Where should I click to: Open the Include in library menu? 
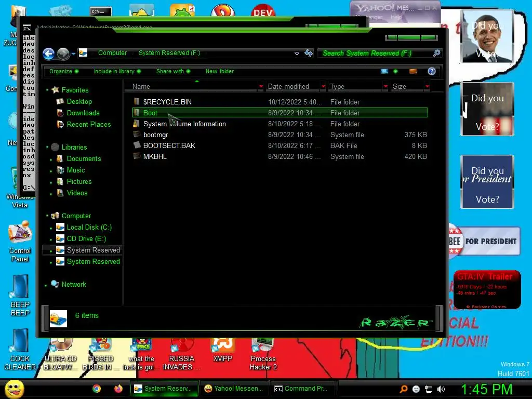click(x=117, y=71)
